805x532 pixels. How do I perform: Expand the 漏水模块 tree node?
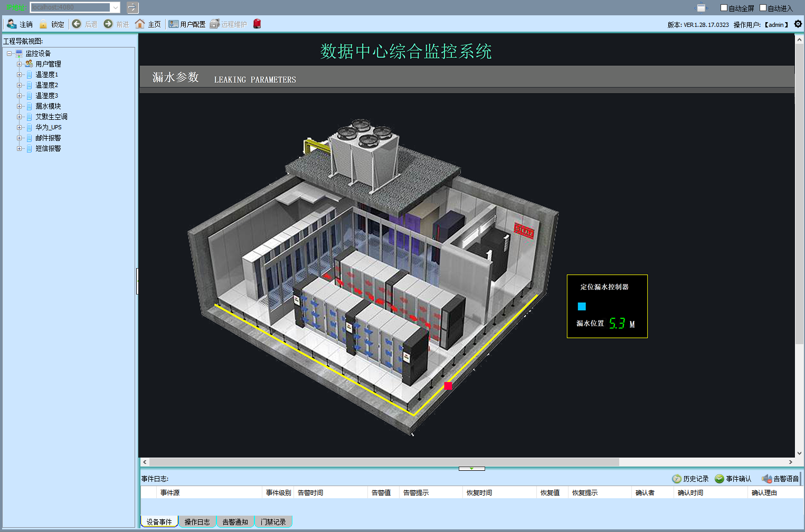(20, 106)
